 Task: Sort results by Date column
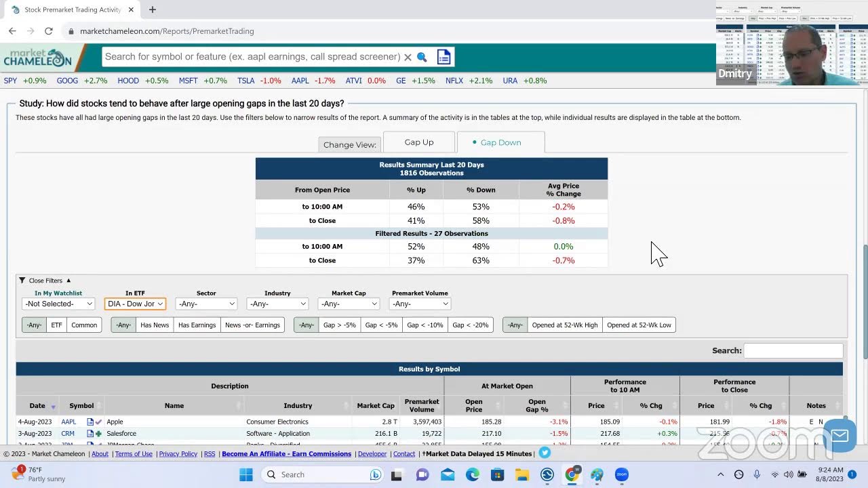coord(38,405)
